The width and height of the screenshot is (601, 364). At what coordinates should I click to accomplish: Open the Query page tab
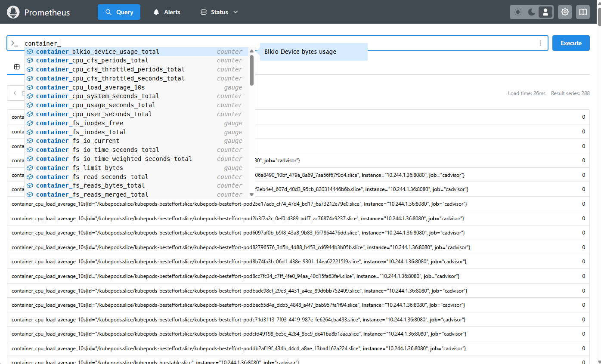pyautogui.click(x=119, y=12)
